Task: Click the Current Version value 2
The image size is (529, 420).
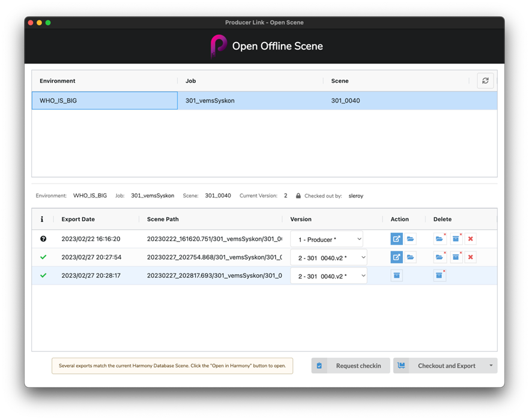Action: pyautogui.click(x=285, y=196)
